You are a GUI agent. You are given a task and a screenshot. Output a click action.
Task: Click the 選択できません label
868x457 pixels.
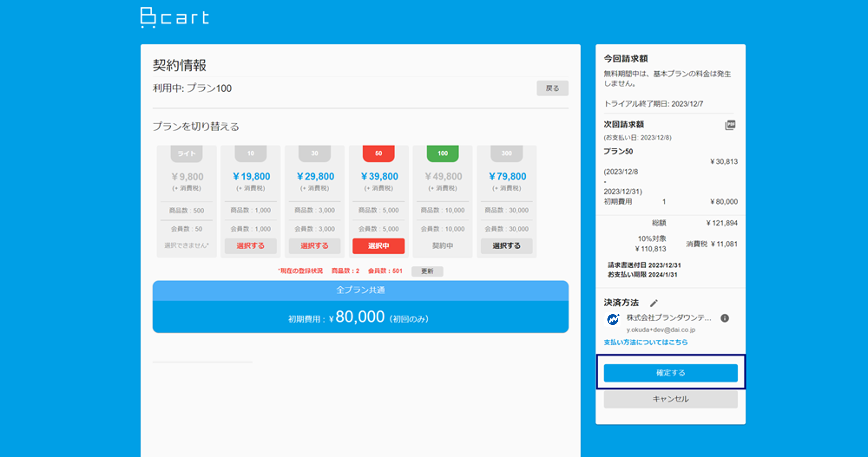pyautogui.click(x=187, y=246)
